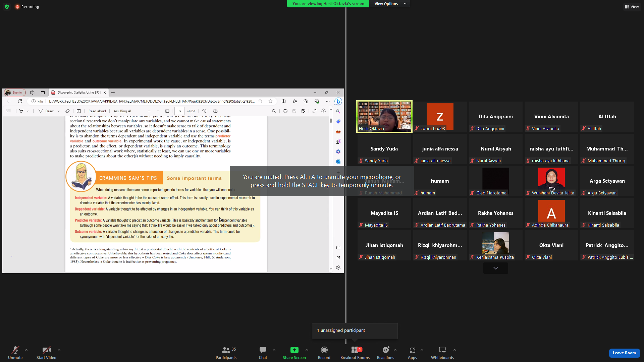Click 'You are viewing Hesli Oktavia's screen' banner
The width and height of the screenshot is (644, 362).
(328, 4)
